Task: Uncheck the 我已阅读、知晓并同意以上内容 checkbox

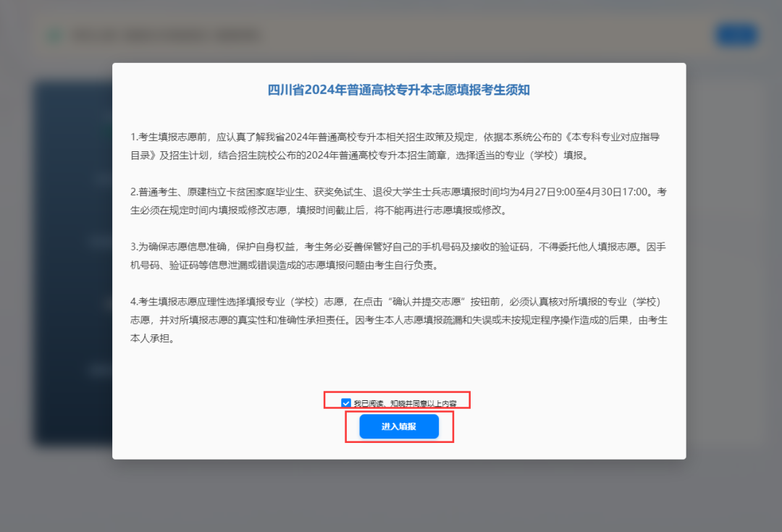Action: (346, 402)
